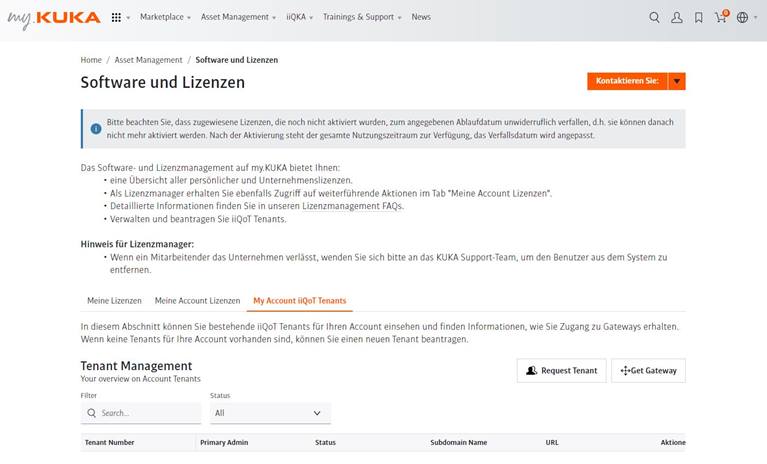Click the globe language icon

click(742, 17)
